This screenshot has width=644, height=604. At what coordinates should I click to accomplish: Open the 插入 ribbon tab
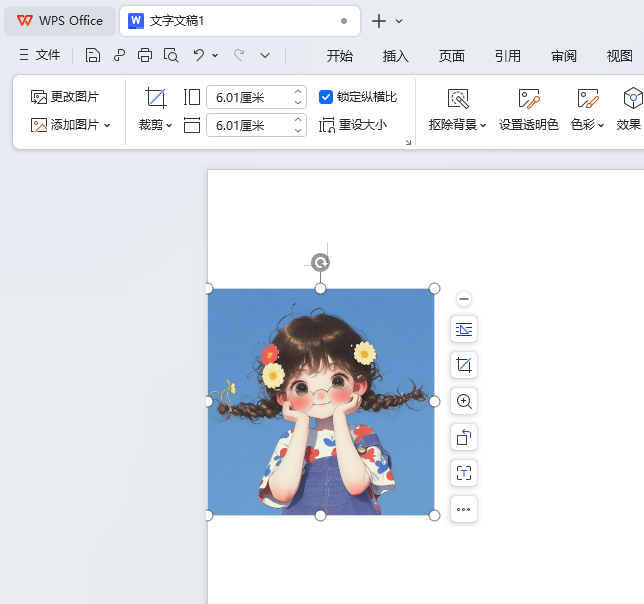(x=396, y=56)
